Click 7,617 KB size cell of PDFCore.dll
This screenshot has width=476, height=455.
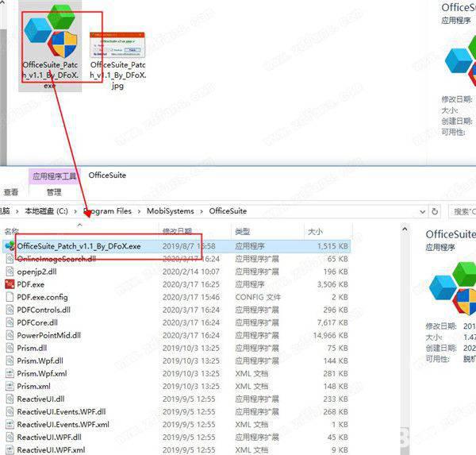pyautogui.click(x=332, y=322)
